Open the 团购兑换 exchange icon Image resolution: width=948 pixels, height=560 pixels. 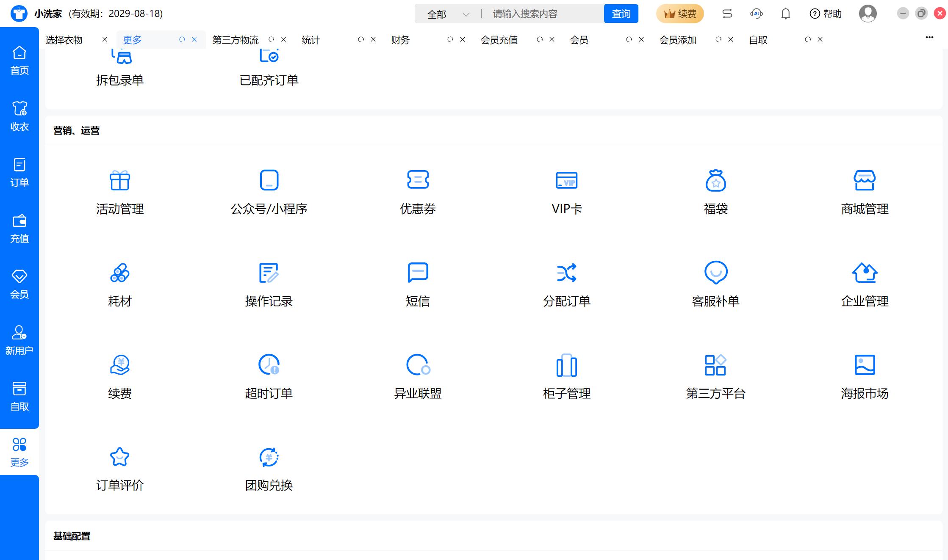click(x=269, y=457)
